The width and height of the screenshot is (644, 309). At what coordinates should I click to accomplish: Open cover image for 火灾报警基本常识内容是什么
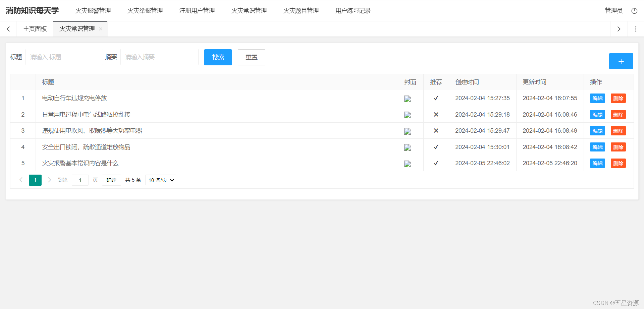(408, 164)
